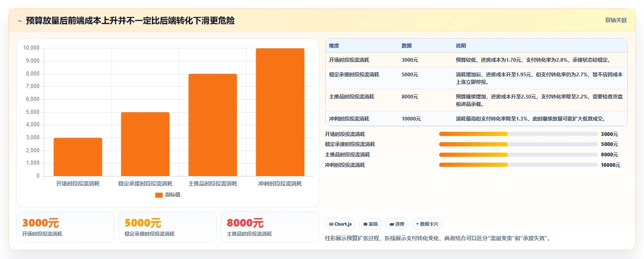Click the description starting 消耗增加后
Viewport: 644px width, 259px height.
(x=539, y=78)
